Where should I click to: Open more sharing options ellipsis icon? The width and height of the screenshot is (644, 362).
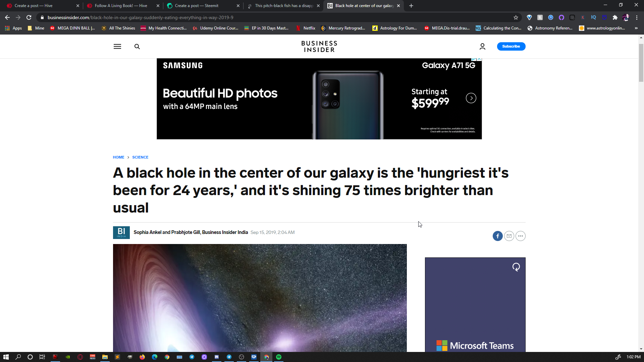click(520, 236)
